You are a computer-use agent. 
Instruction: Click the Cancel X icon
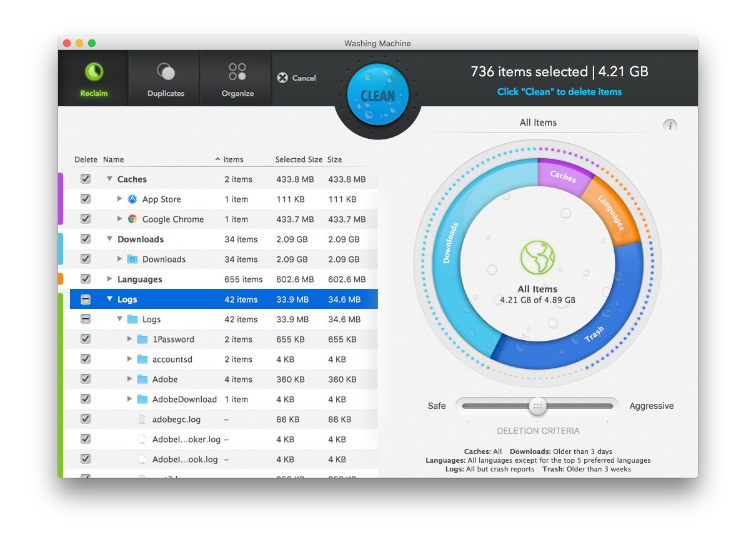tap(282, 78)
